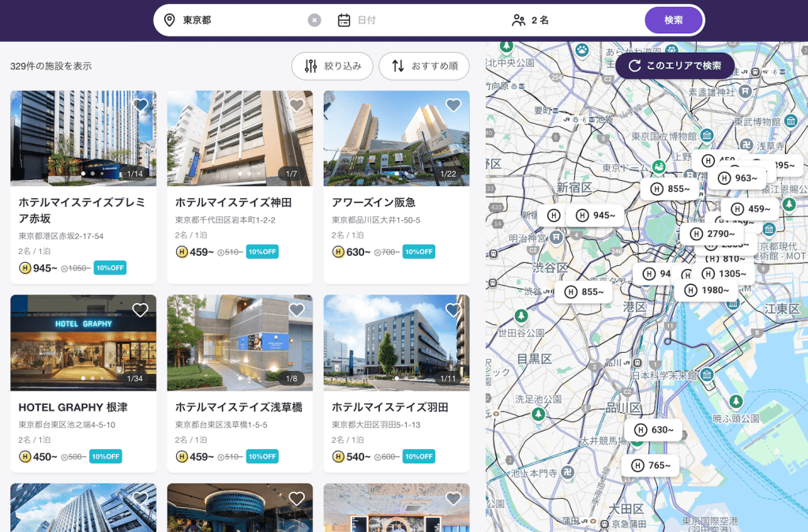This screenshot has height=532, width=808.
Task: Click the 検索 search button
Action: 673,20
